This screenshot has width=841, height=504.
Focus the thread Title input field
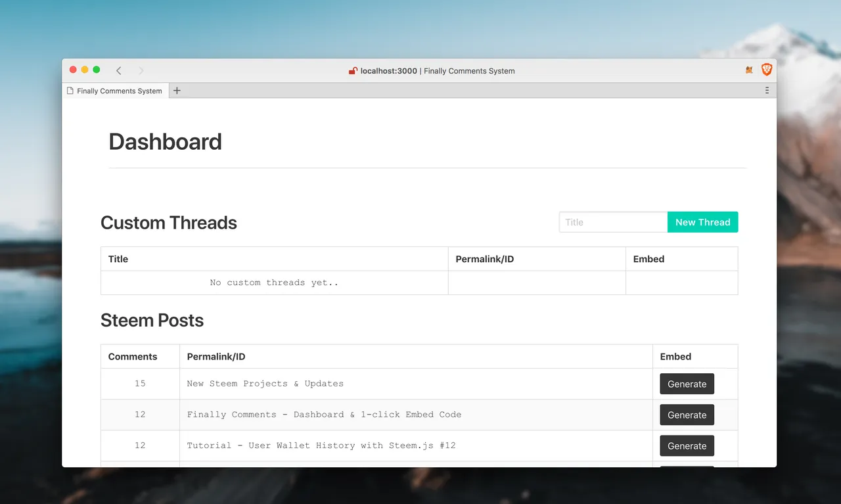coord(613,222)
